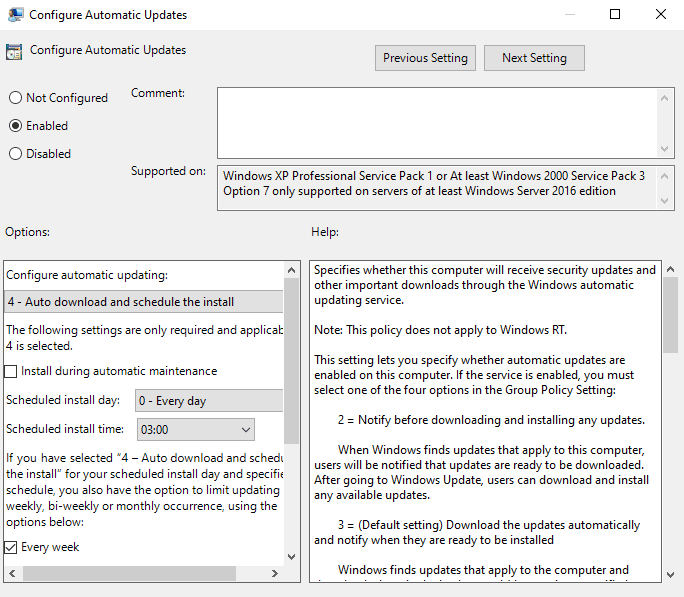Click Supported on box scroll up arrow
This screenshot has width=684, height=597.
pos(664,176)
